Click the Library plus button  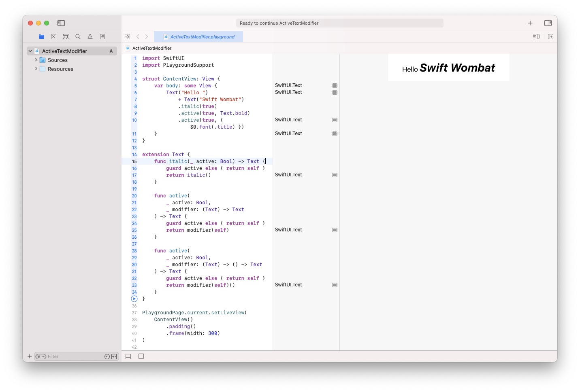click(x=530, y=23)
